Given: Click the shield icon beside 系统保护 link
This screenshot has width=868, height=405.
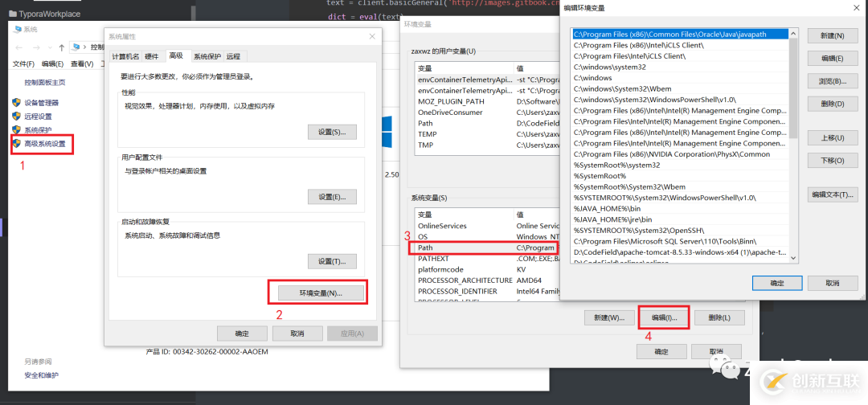Looking at the screenshot, I should (x=17, y=130).
